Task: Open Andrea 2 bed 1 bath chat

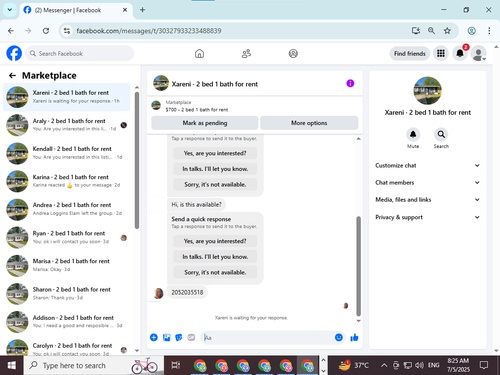Action: pyautogui.click(x=67, y=209)
